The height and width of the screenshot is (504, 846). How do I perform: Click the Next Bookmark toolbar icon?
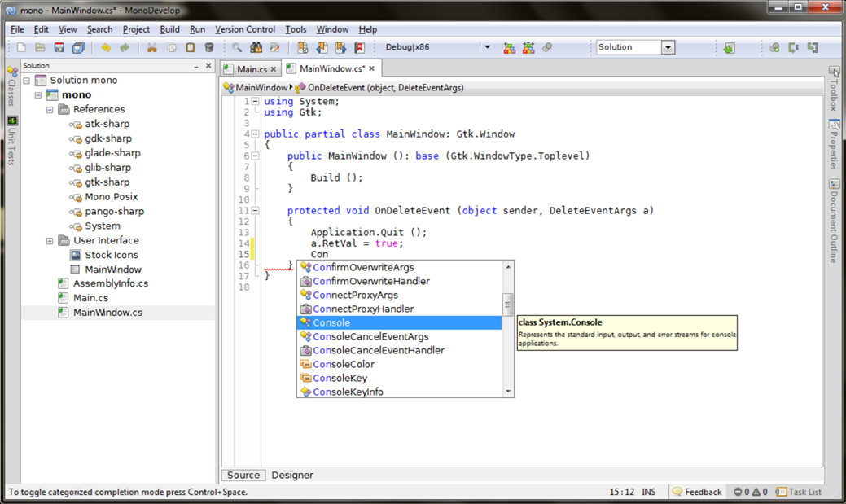tap(340, 47)
